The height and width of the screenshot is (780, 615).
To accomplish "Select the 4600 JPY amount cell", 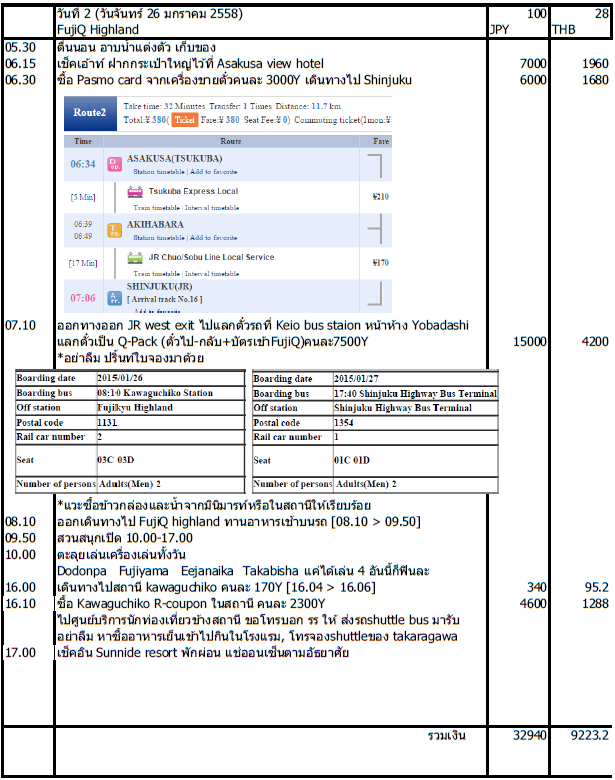I will coord(533,604).
